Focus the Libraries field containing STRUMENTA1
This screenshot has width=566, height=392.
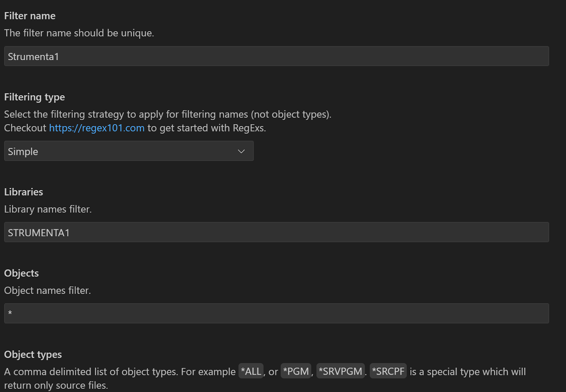coord(276,232)
